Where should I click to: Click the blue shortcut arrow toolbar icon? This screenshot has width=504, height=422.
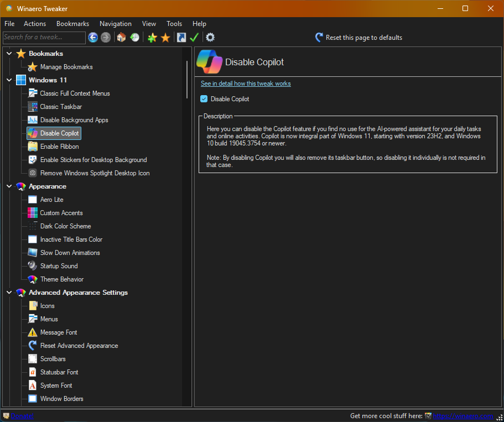point(181,38)
